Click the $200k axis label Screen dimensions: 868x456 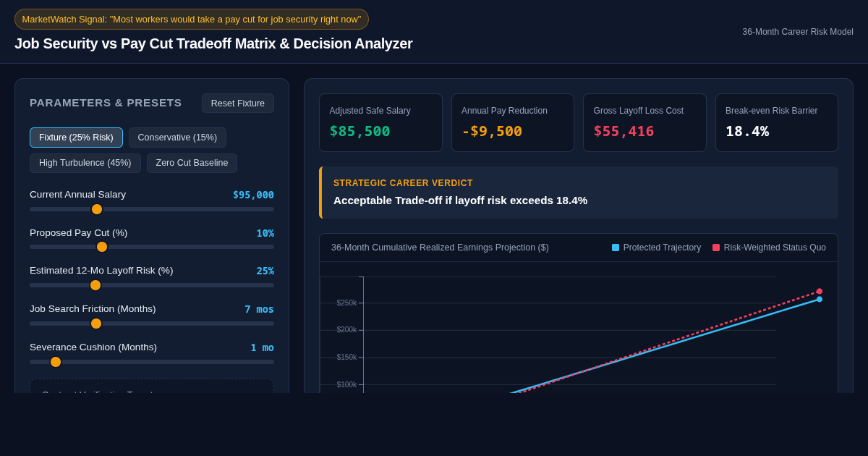pos(346,330)
